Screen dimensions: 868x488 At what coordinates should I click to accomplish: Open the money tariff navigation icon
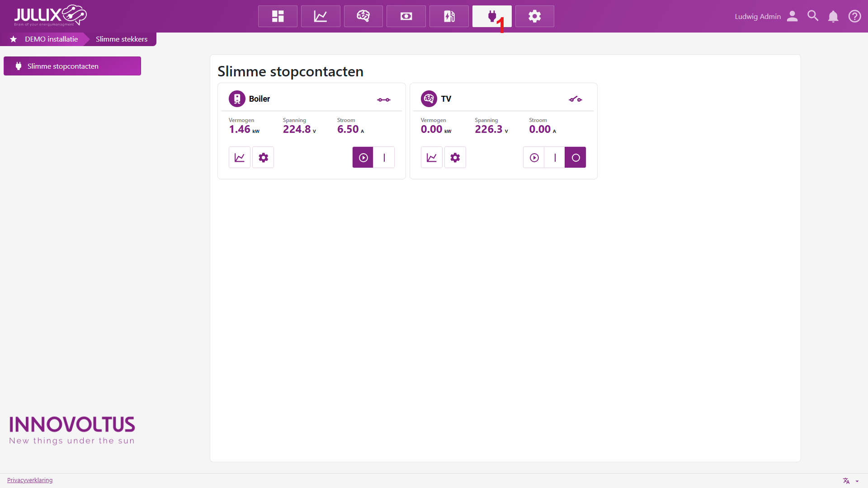[x=406, y=16]
